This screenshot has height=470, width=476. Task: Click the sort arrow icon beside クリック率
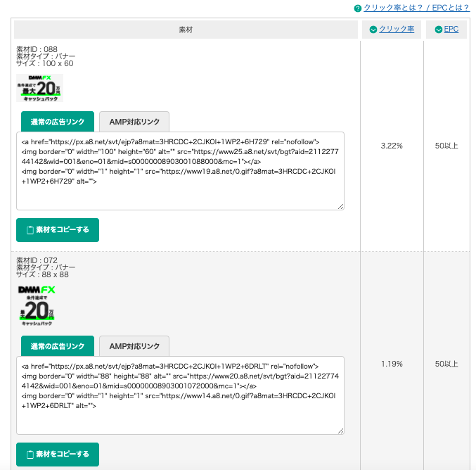pyautogui.click(x=373, y=30)
